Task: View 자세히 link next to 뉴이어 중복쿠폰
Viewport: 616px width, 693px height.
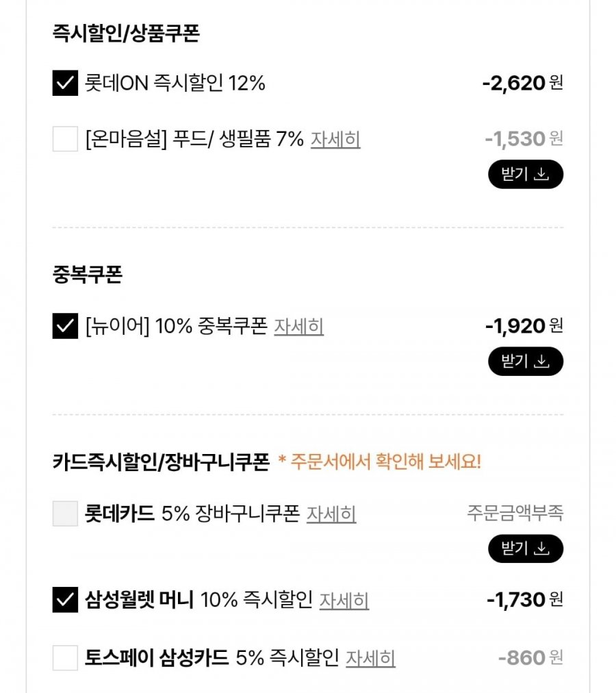Action: (299, 327)
